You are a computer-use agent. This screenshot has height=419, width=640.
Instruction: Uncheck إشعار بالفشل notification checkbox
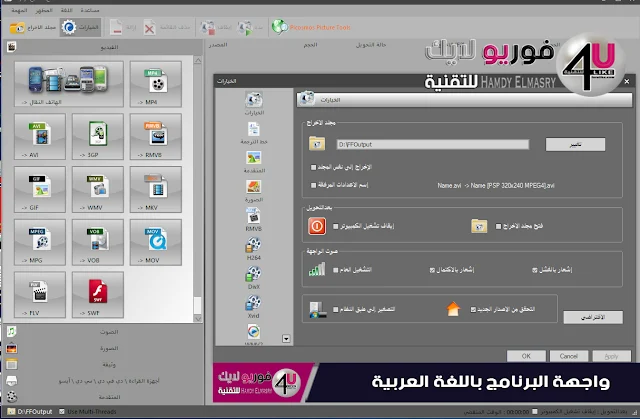(535, 270)
